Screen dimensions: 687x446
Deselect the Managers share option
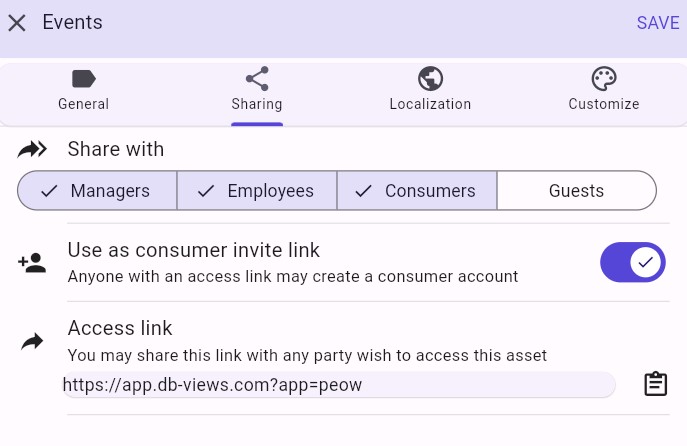pyautogui.click(x=97, y=191)
